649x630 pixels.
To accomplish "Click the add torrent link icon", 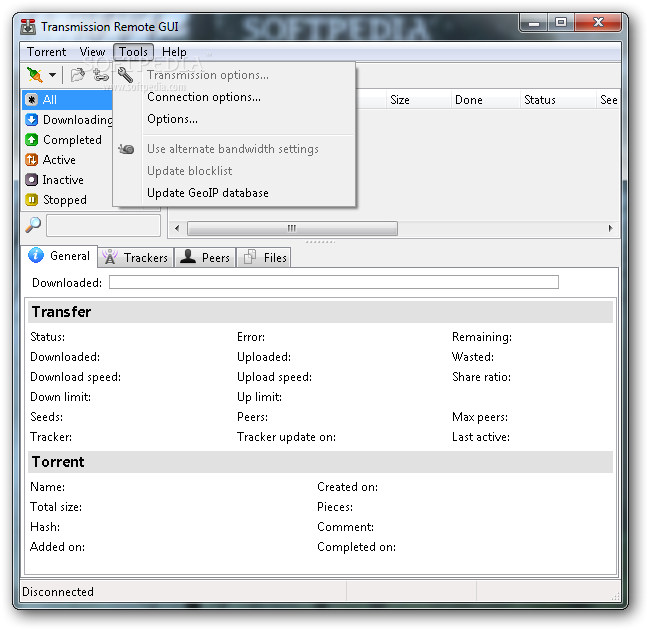I will click(x=101, y=75).
